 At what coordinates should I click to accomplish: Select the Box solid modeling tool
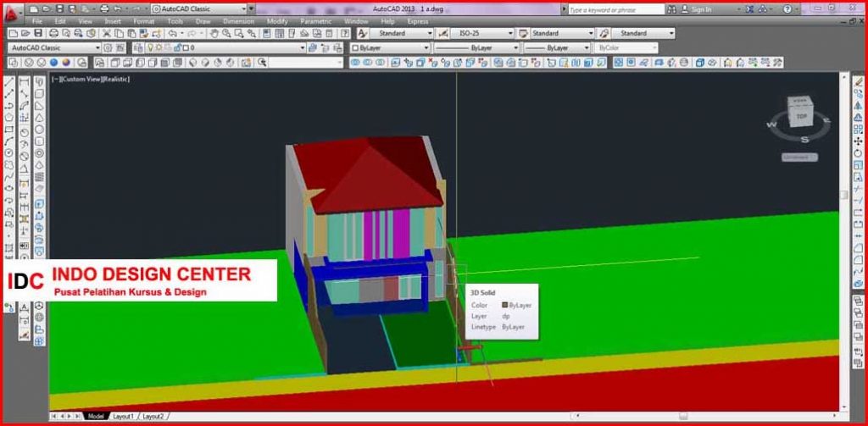point(39,94)
